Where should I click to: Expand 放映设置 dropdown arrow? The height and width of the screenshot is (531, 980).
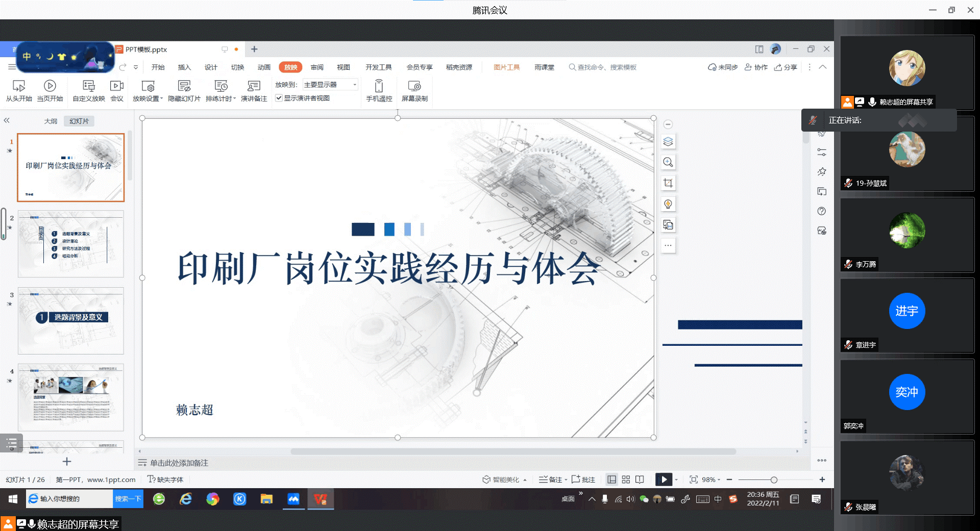pyautogui.click(x=161, y=98)
